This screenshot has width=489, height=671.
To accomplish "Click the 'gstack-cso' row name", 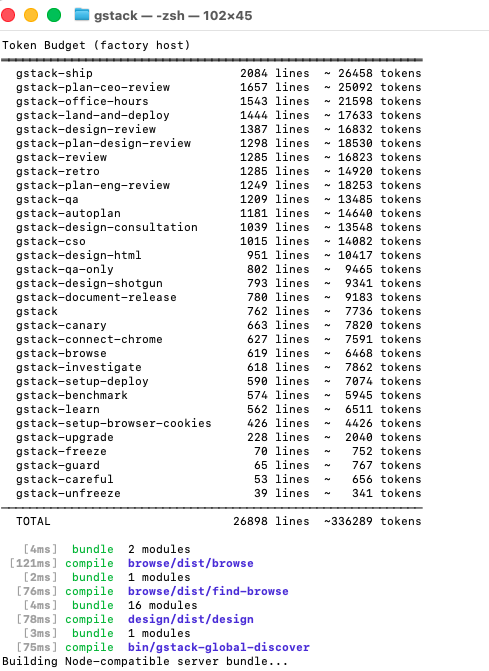I will point(50,241).
